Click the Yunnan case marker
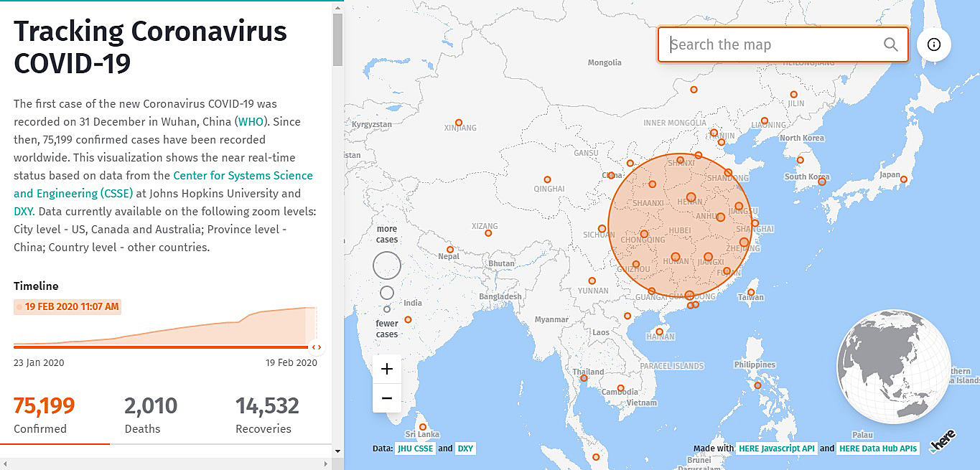 point(592,281)
